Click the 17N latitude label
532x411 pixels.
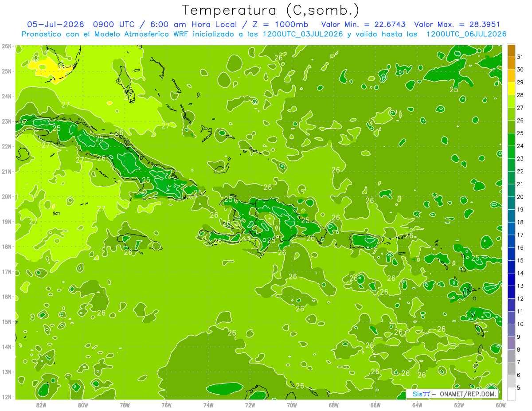[x=6, y=272]
